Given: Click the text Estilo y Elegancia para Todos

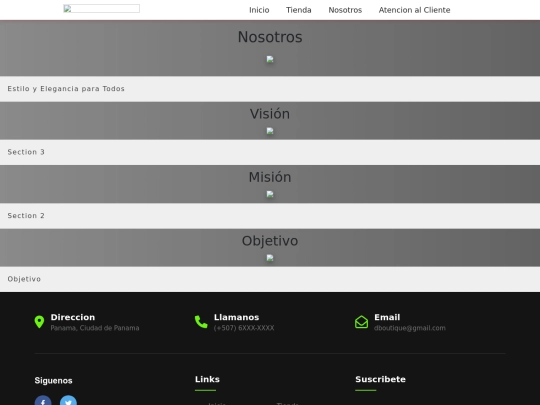Looking at the screenshot, I should [x=66, y=89].
